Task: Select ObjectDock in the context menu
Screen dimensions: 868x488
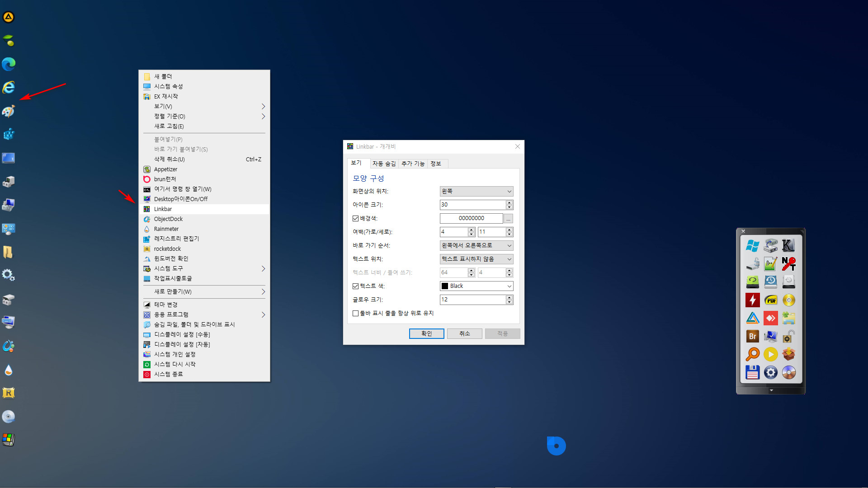Action: tap(204, 219)
